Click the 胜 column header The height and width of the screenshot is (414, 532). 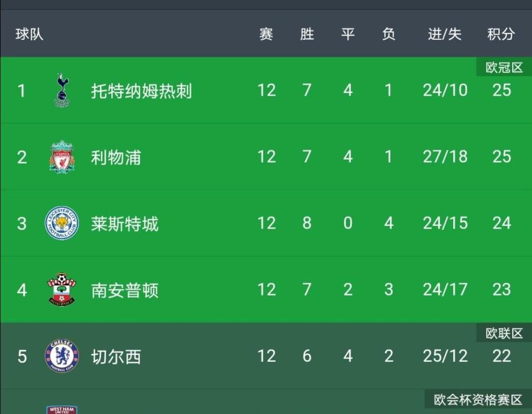307,35
